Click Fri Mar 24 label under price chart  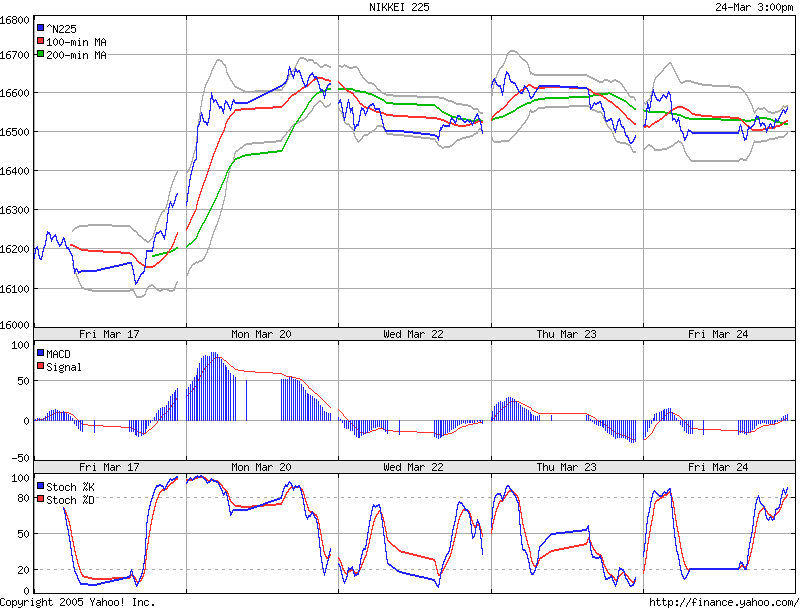(x=718, y=334)
